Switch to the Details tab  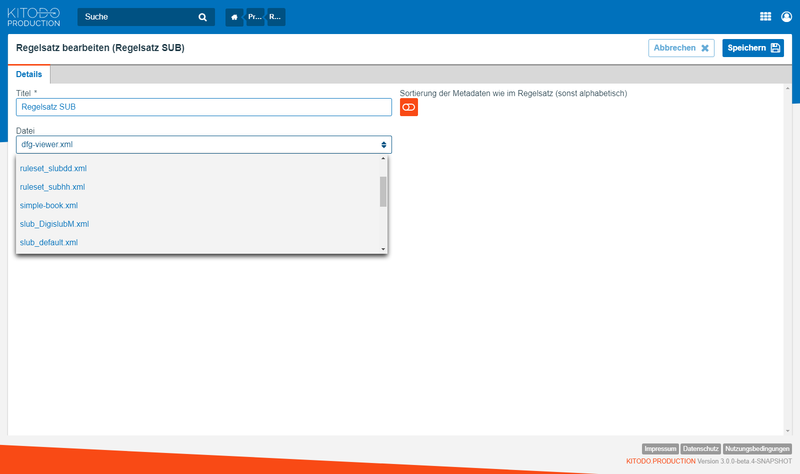pos(29,75)
